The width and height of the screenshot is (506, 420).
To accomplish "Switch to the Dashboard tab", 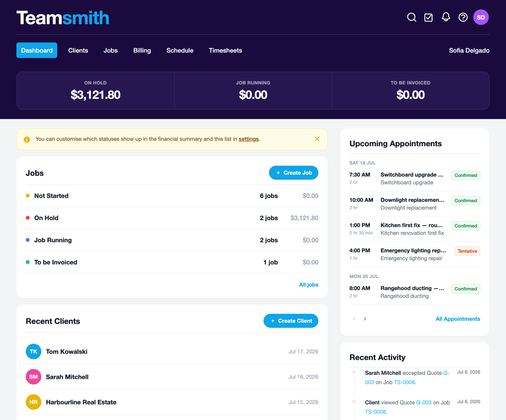I will click(x=37, y=50).
